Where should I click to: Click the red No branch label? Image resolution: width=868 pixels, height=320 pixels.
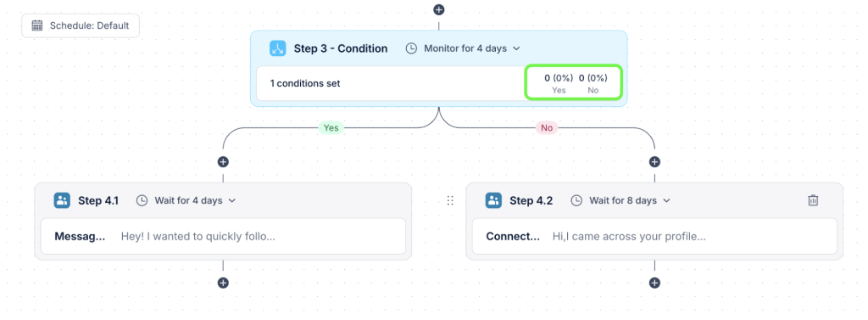547,128
